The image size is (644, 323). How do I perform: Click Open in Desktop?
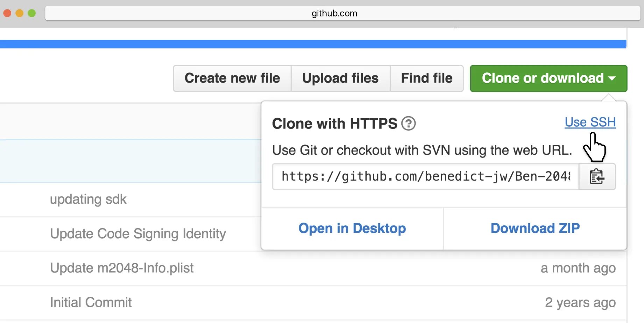coord(352,229)
